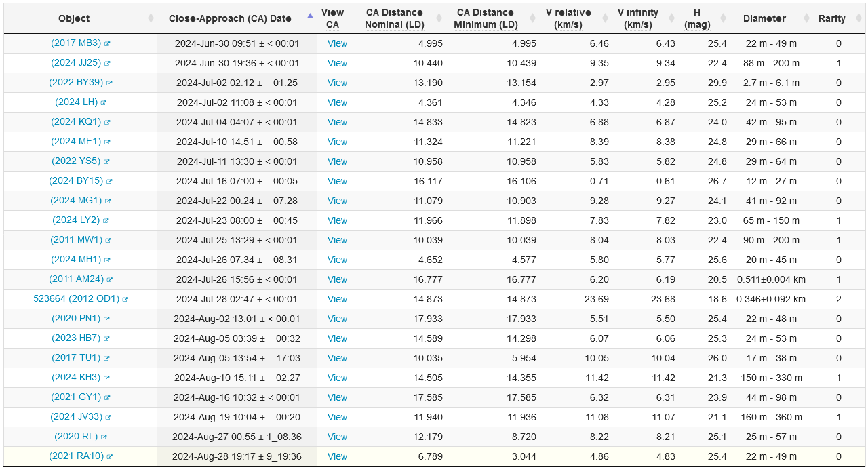Open external link icon next to (2024 KQ1)
The height and width of the screenshot is (472, 868).
point(107,122)
